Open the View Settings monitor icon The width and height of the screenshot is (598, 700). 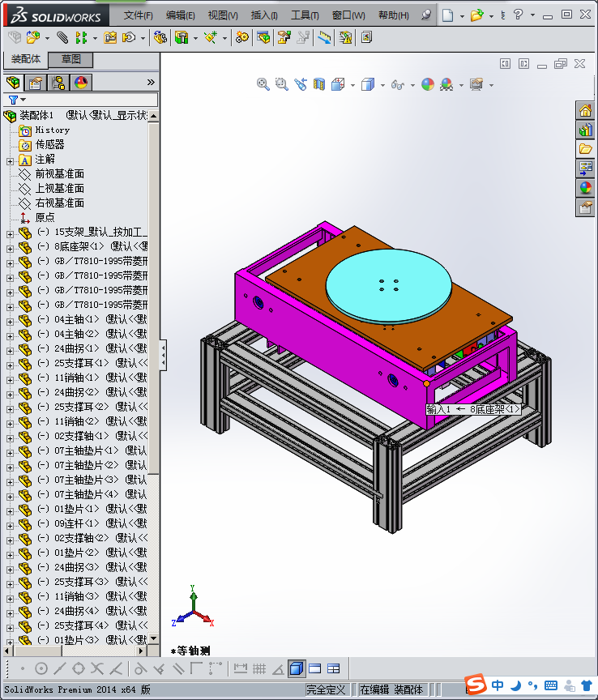coord(476,84)
